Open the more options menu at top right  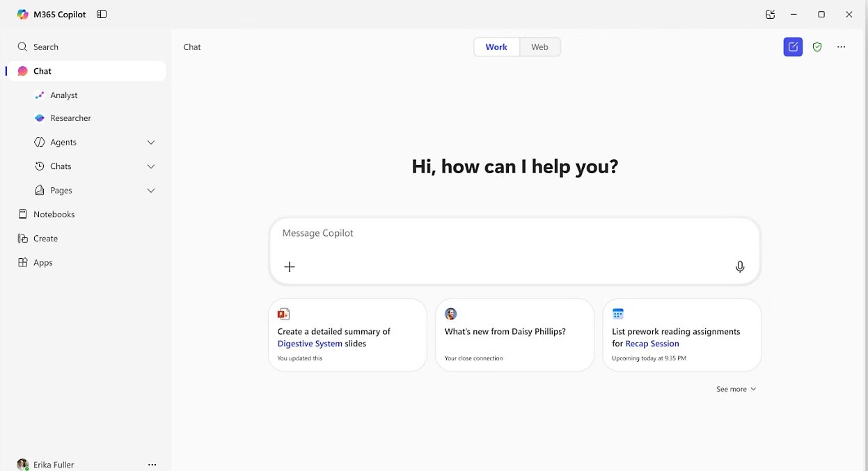pos(842,47)
